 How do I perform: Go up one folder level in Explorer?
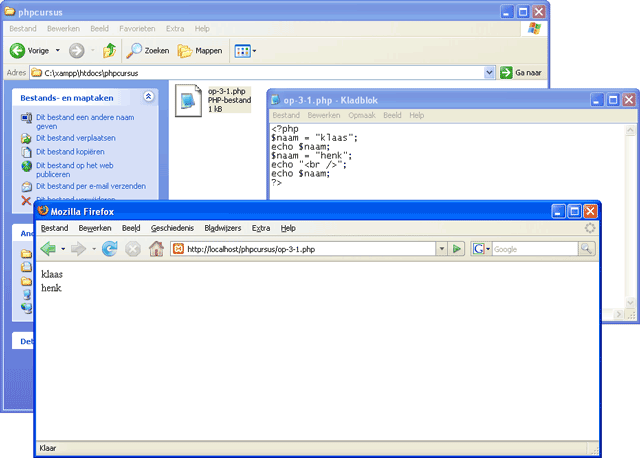click(109, 51)
